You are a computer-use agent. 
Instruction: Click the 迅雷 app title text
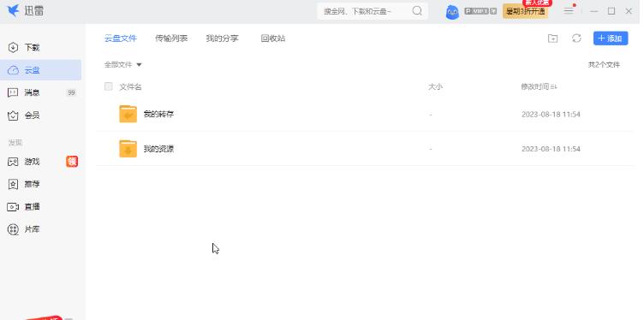34,11
